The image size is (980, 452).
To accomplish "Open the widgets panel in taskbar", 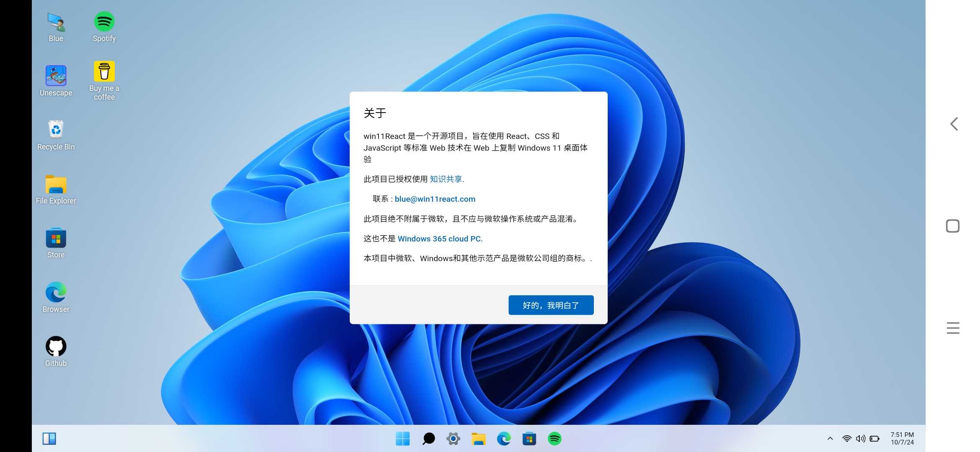I will [x=49, y=439].
